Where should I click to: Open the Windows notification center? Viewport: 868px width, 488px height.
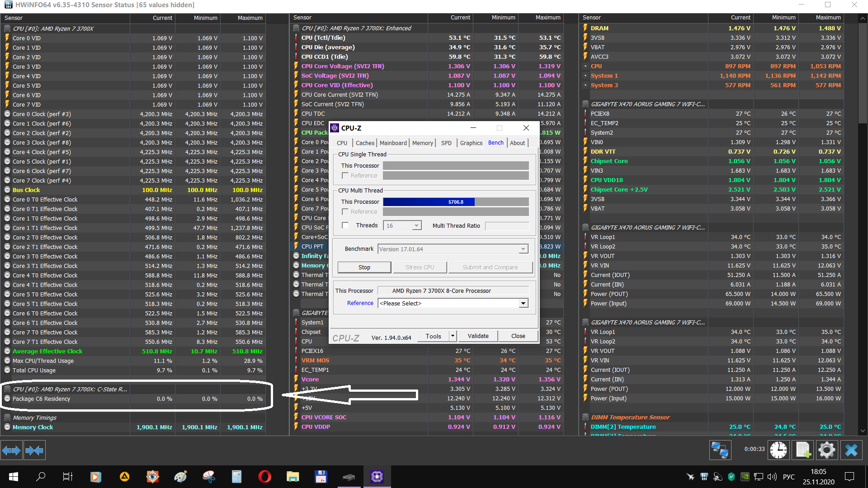850,477
